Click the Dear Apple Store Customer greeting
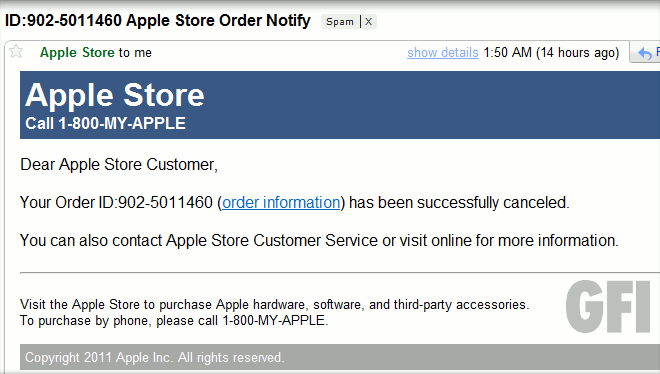The height and width of the screenshot is (374, 660). 119,164
